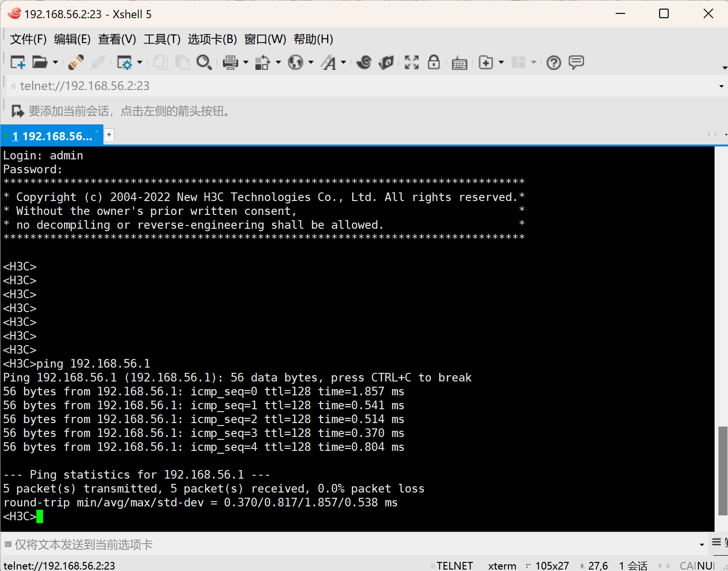This screenshot has width=728, height=571.
Task: Add a new tab with plus button
Action: pos(109,134)
